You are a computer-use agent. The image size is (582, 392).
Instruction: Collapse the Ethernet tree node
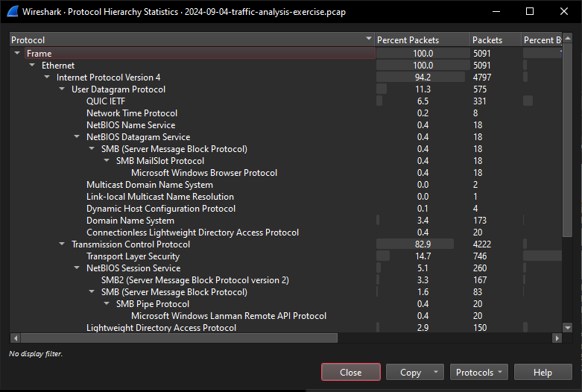pyautogui.click(x=32, y=65)
